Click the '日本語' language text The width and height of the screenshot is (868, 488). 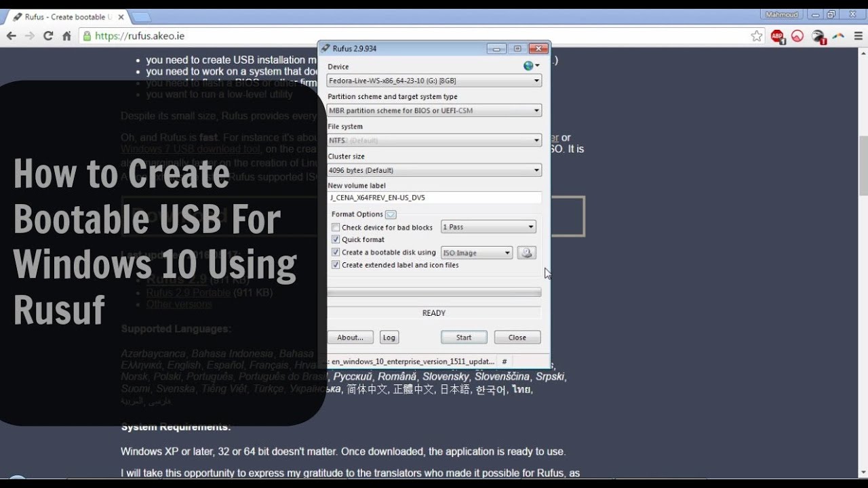tap(455, 389)
